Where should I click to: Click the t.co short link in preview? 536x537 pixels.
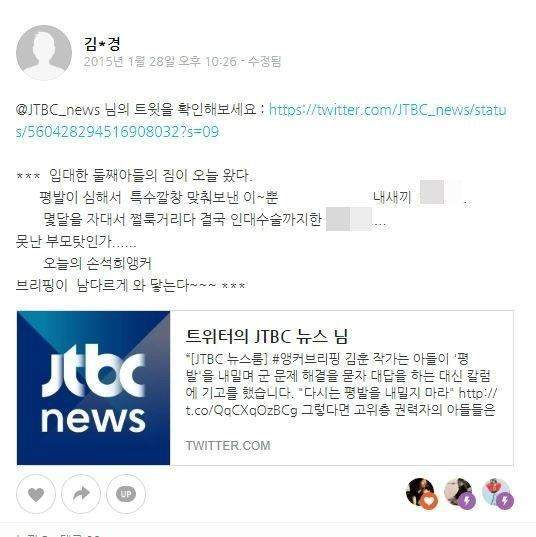point(241,410)
